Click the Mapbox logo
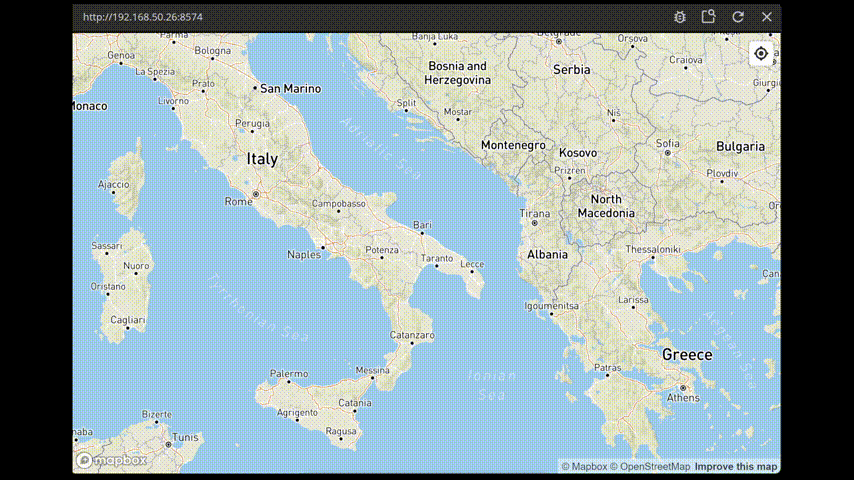The height and width of the screenshot is (480, 854). click(113, 460)
